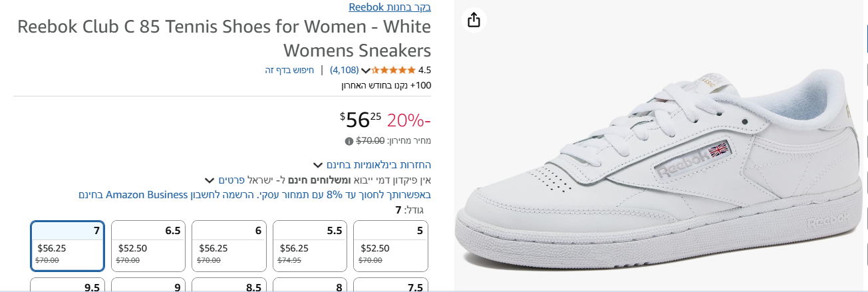Pick the size 8.5 button
The width and height of the screenshot is (868, 292).
click(229, 286)
